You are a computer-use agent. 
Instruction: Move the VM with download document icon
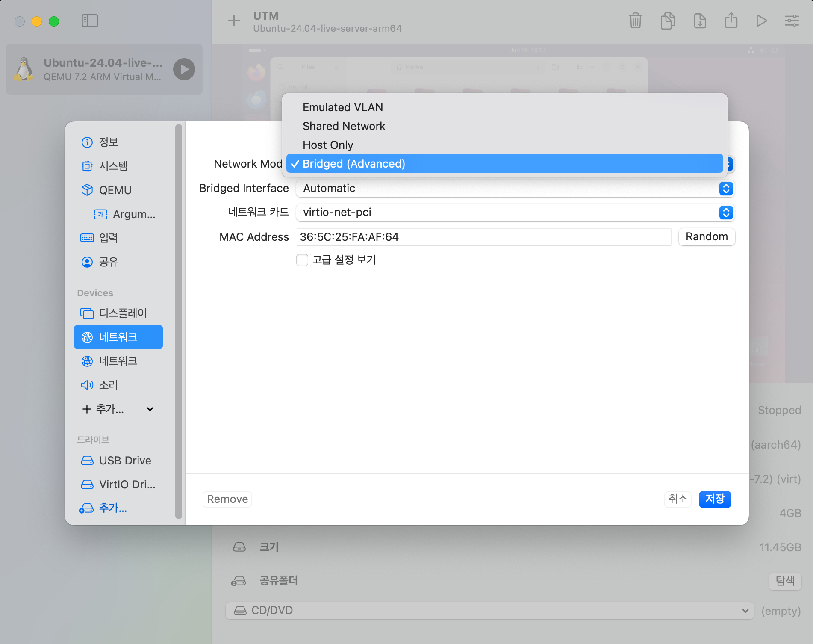(x=700, y=21)
